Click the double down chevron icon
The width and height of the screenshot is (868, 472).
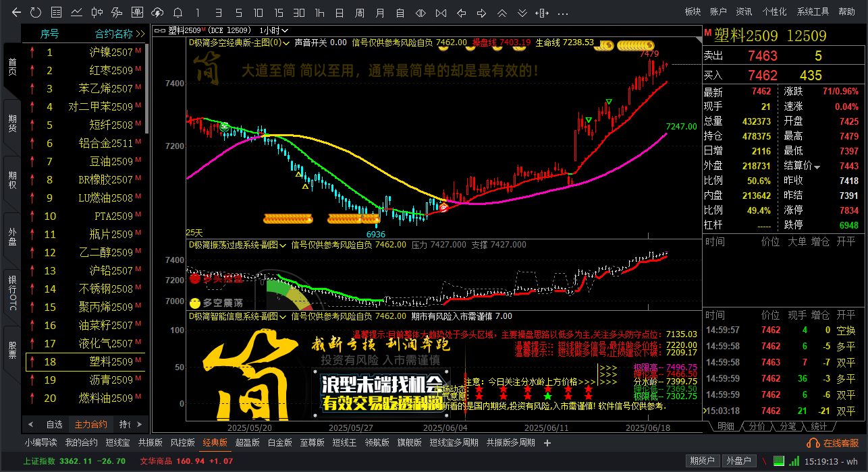[522, 12]
